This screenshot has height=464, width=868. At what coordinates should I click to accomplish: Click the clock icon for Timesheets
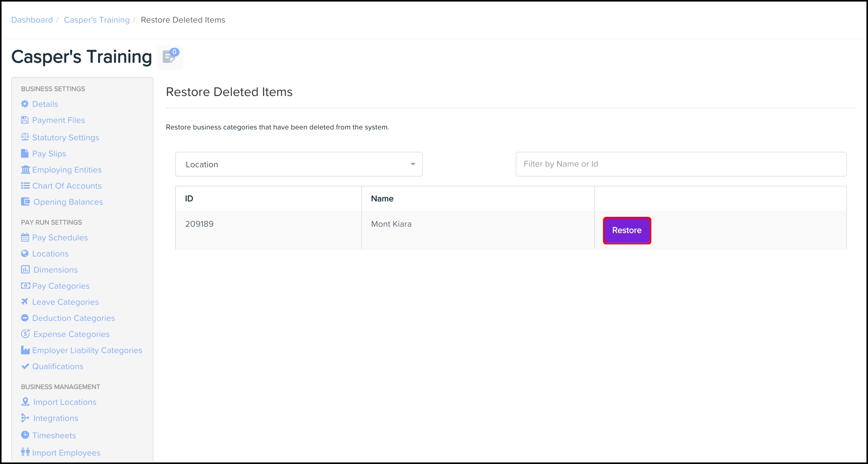[25, 435]
